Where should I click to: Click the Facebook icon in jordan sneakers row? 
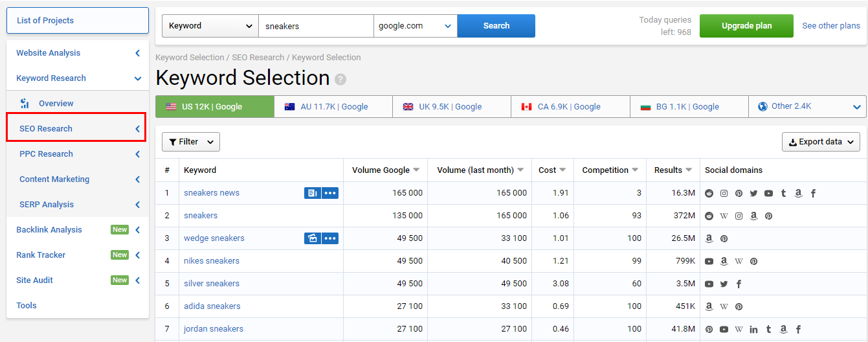point(798,329)
